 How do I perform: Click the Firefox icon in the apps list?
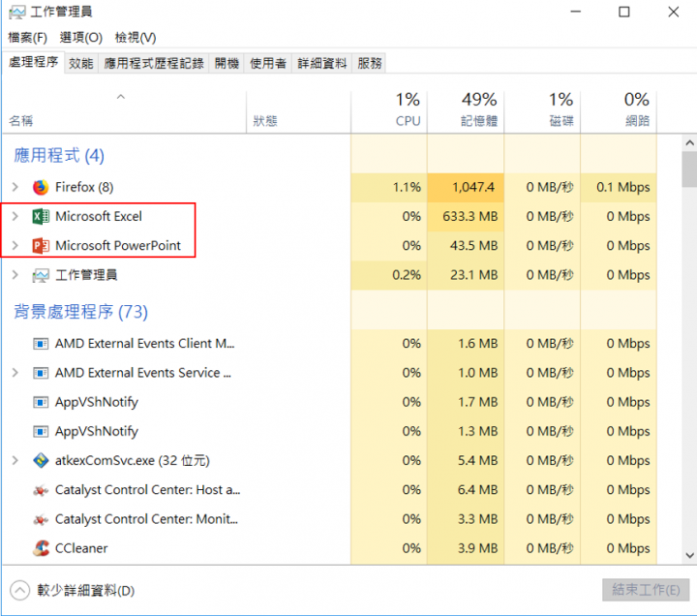41,187
